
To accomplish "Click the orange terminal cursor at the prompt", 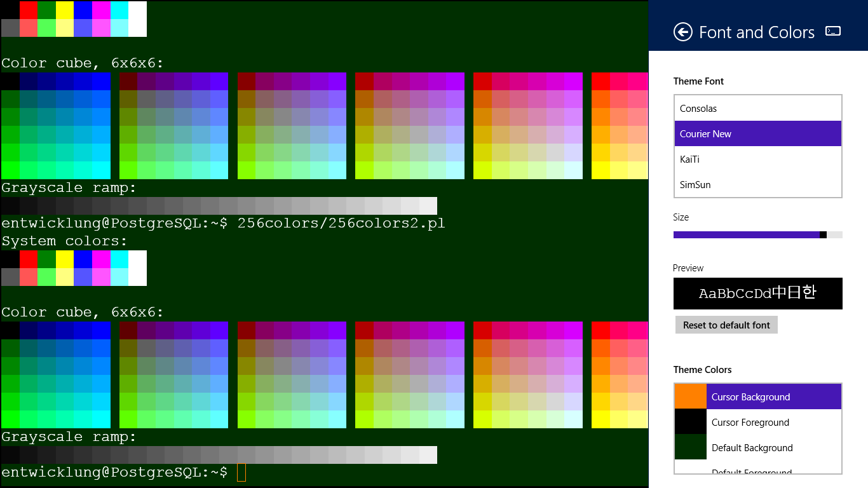I will tap(241, 473).
